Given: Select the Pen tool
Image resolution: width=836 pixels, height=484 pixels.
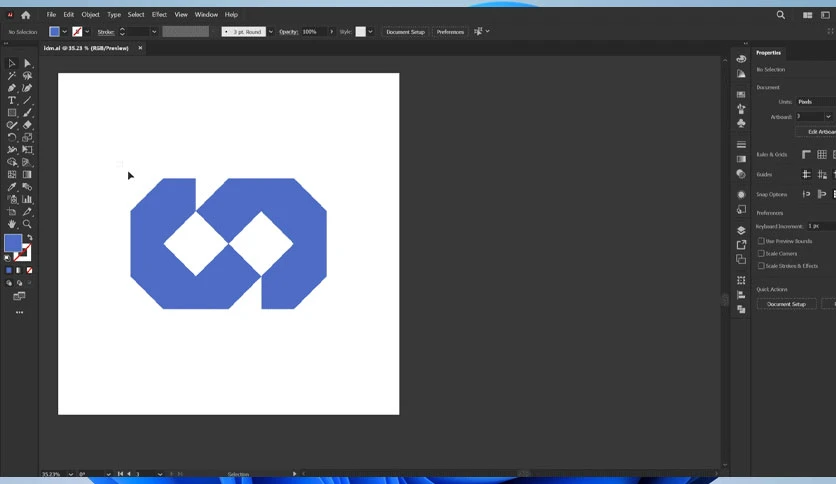Looking at the screenshot, I should [11, 88].
